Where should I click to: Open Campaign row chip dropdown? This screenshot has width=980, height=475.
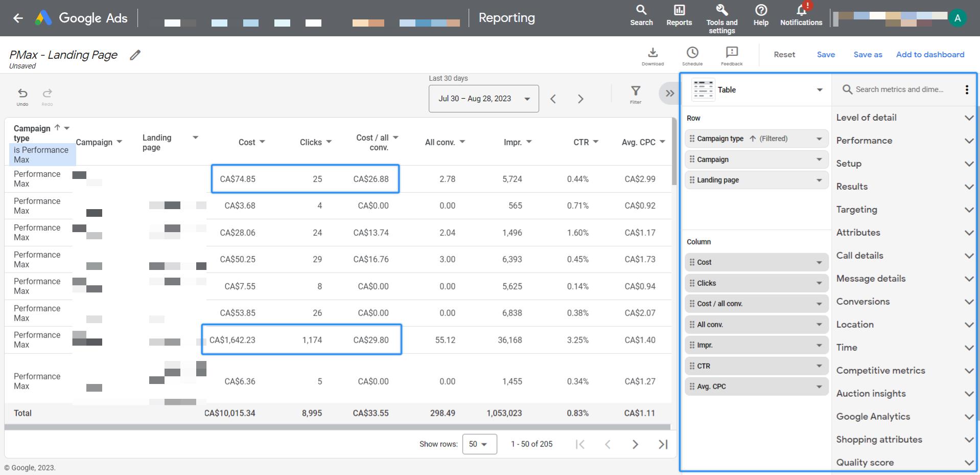coord(819,160)
